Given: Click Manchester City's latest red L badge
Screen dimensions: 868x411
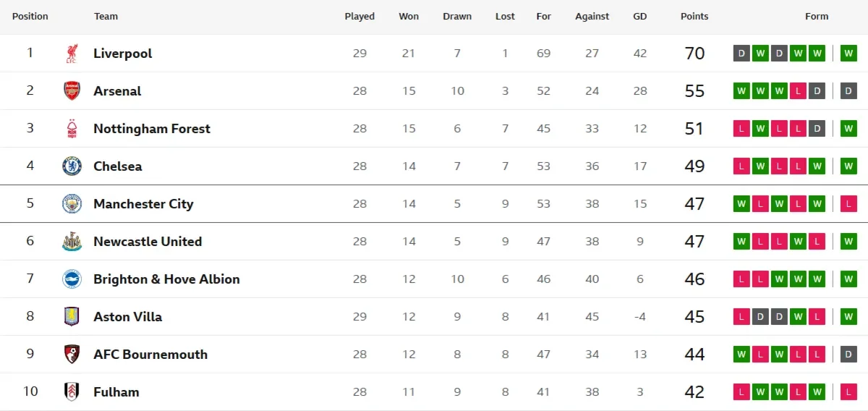Looking at the screenshot, I should [x=848, y=204].
